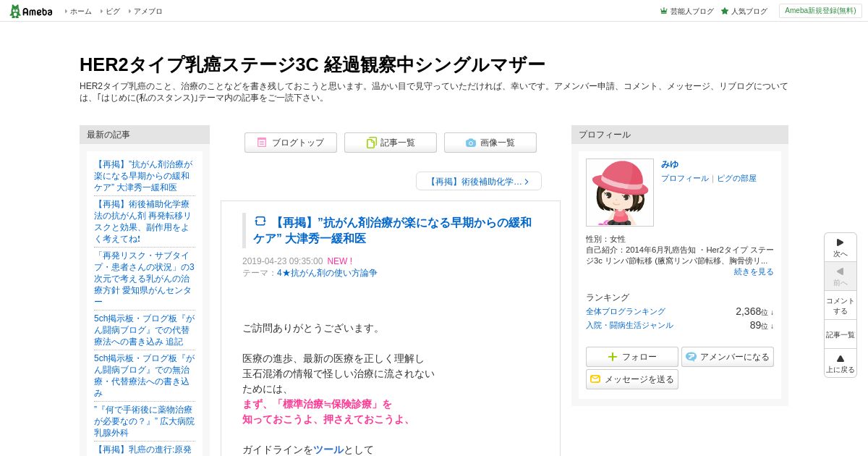868x456 pixels.
Task: Open latest article 何で手術後に薬物治療が必要なの？
Action: pyautogui.click(x=144, y=421)
